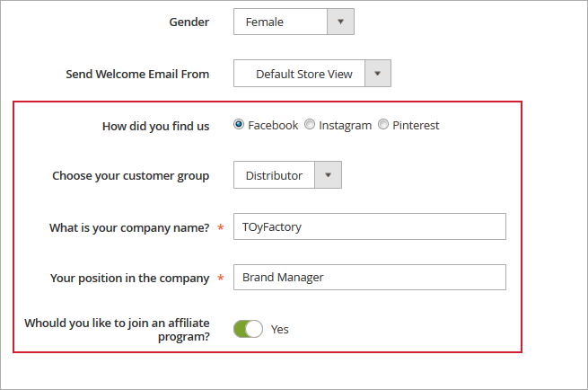This screenshot has height=390, width=588.
Task: Click the Choose your customer group label
Action: coord(130,175)
